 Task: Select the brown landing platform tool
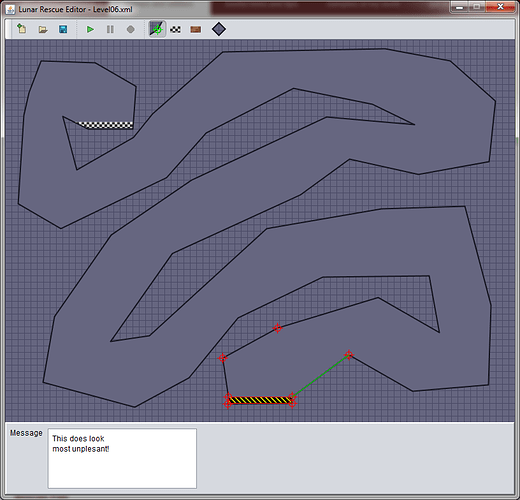[196, 30]
